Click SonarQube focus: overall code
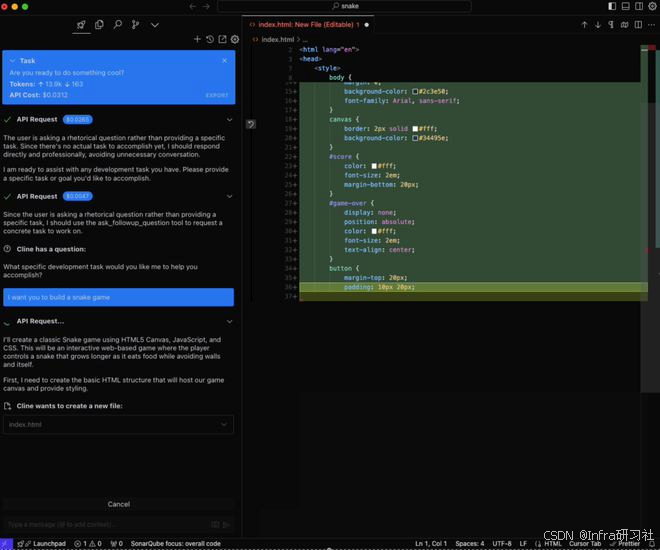 tap(176, 544)
